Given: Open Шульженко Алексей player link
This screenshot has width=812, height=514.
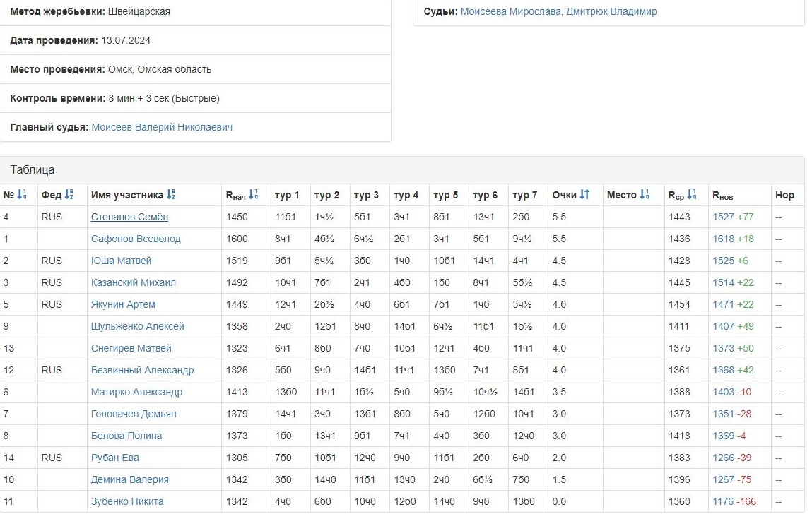Looking at the screenshot, I should coord(137,326).
